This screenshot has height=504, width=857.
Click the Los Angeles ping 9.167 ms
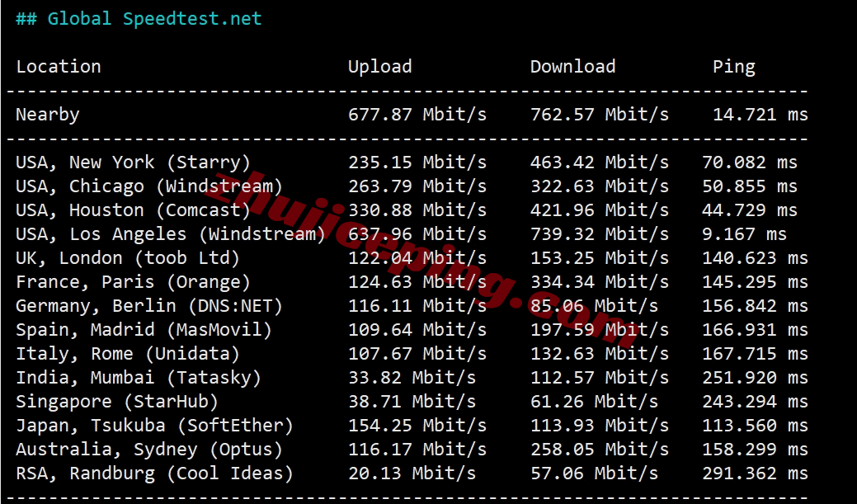(x=744, y=234)
